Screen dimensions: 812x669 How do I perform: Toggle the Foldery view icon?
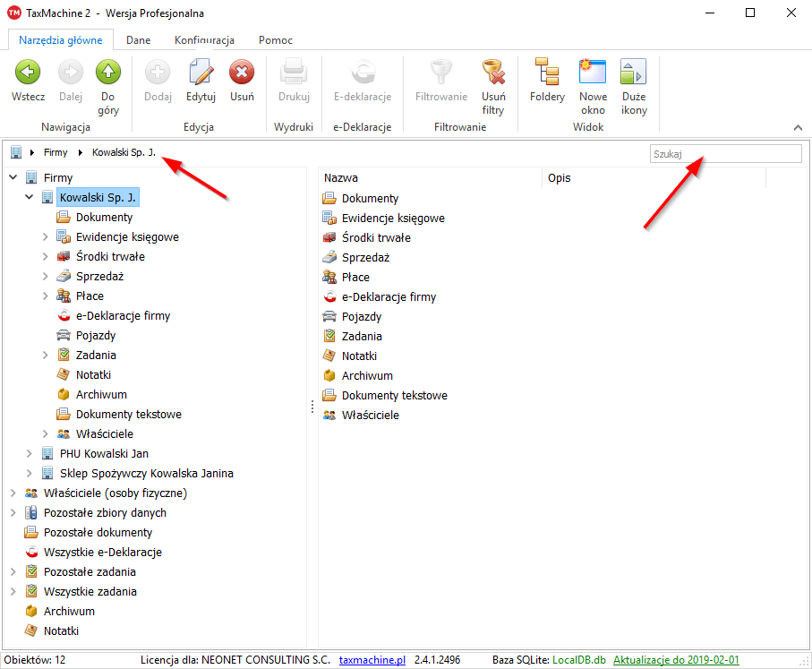pyautogui.click(x=547, y=73)
